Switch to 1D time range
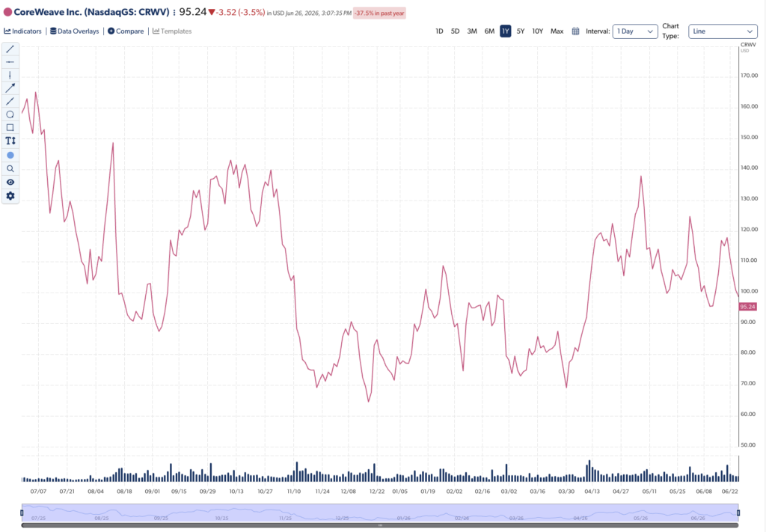Screen dimensions: 766x532 tap(439, 31)
